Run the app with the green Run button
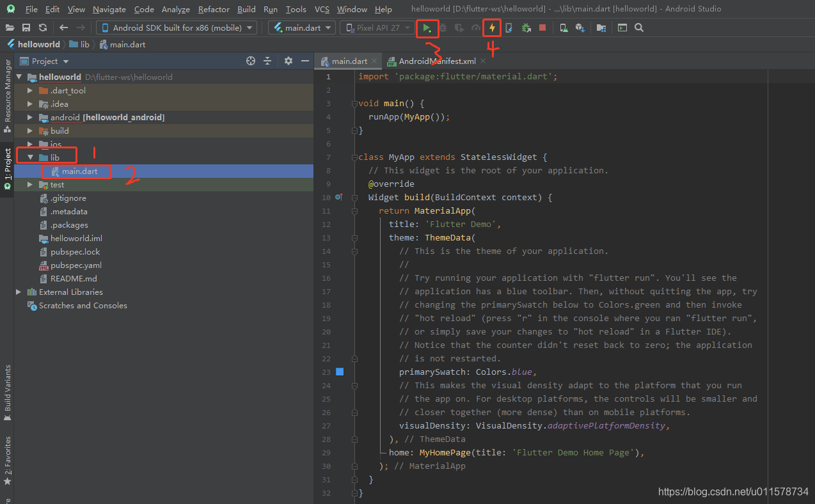815x504 pixels. [x=427, y=28]
